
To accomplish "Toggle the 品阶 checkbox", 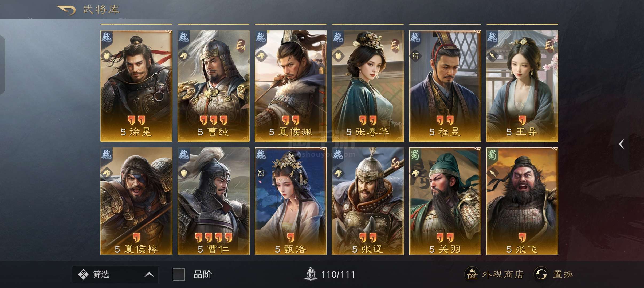I will (x=179, y=274).
